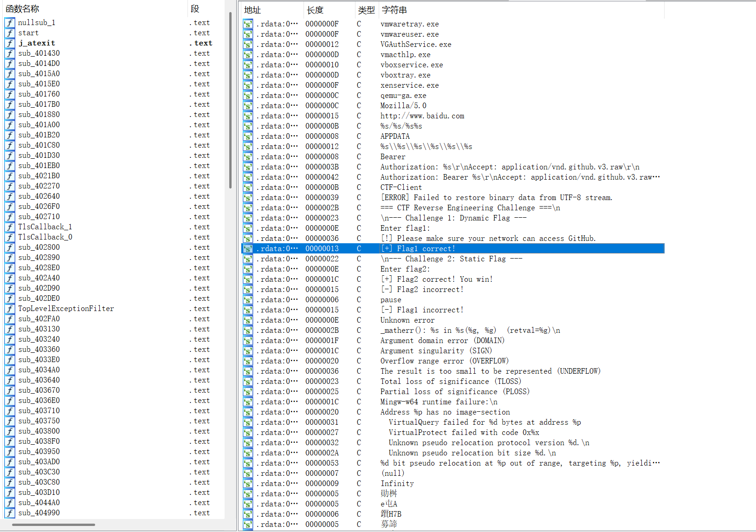
Task: Select function sub_403800
Action: click(39, 431)
